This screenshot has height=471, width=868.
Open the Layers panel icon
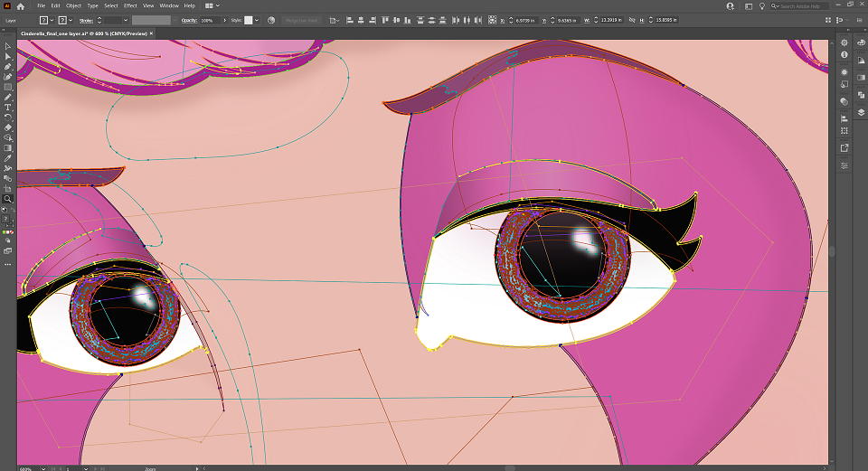[x=861, y=112]
